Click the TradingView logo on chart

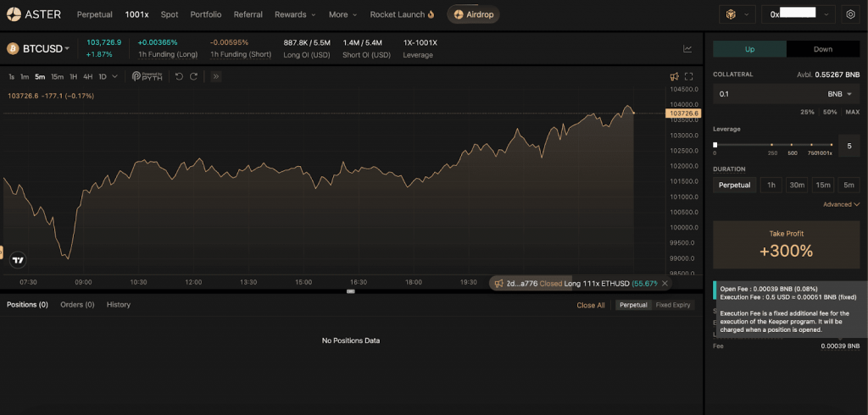(18, 260)
